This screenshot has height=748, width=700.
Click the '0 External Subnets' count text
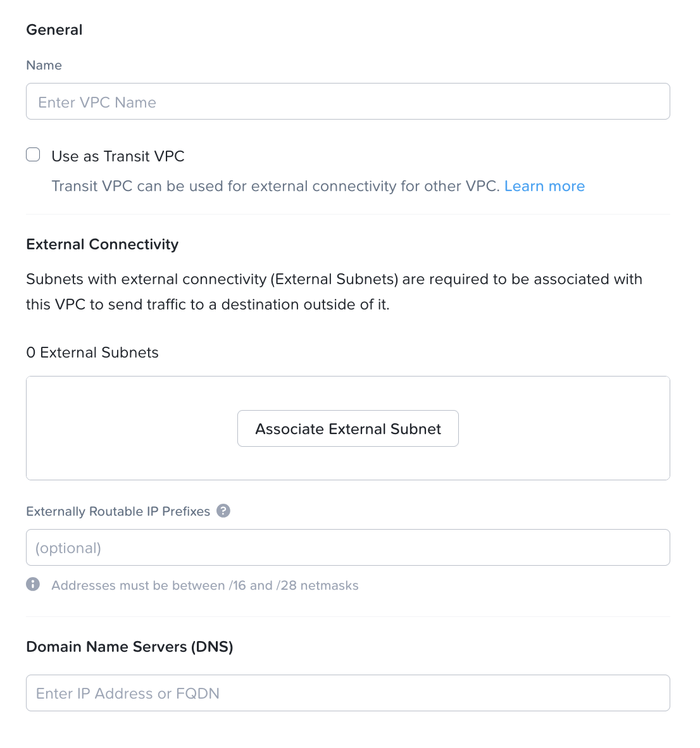(x=92, y=352)
